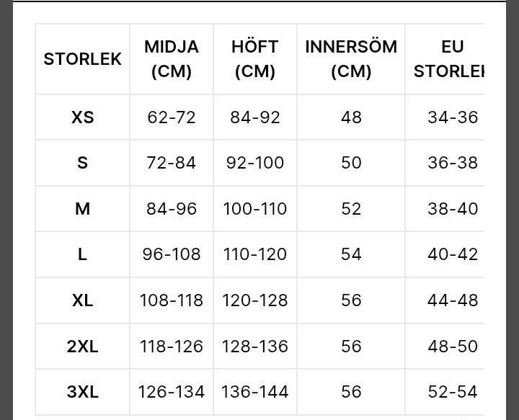Select the 3XL size label

pyautogui.click(x=82, y=392)
